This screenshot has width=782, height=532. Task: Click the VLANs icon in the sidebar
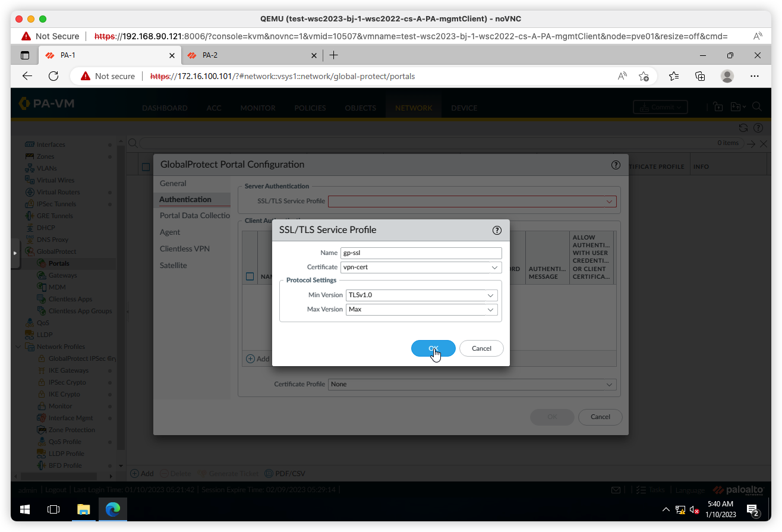[x=30, y=168]
